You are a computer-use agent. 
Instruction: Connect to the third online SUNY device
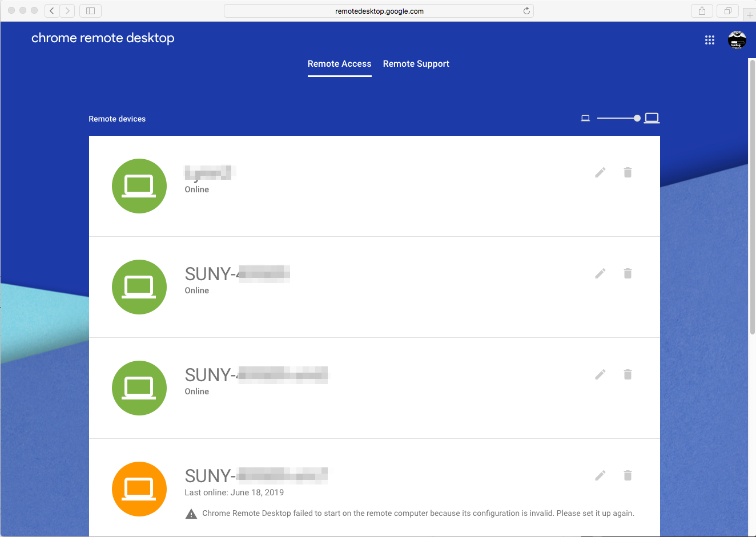click(x=375, y=388)
